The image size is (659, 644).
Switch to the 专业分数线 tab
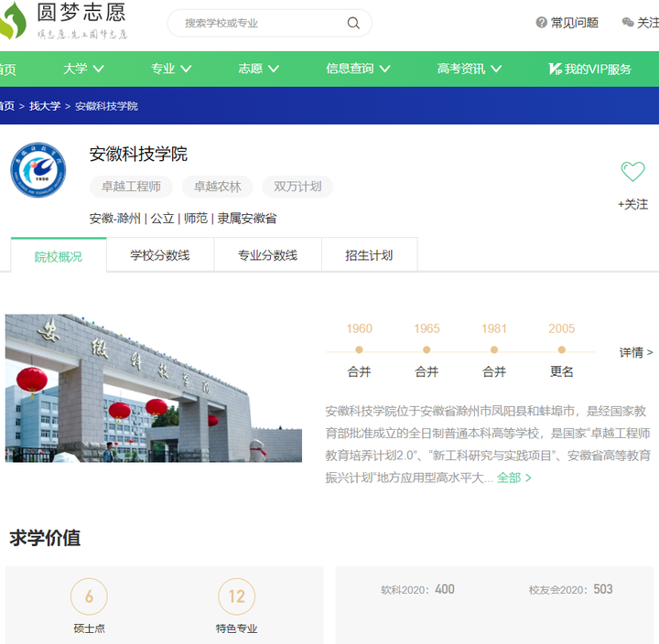267,255
